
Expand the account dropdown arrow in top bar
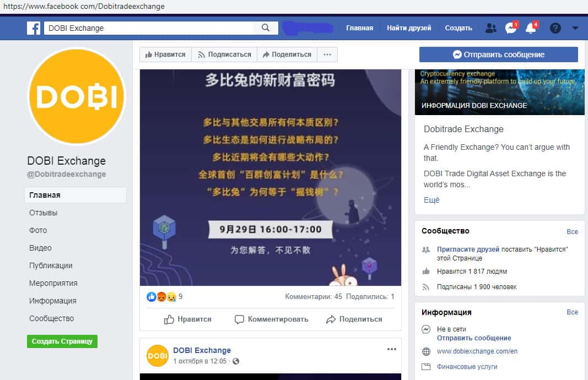pyautogui.click(x=575, y=28)
